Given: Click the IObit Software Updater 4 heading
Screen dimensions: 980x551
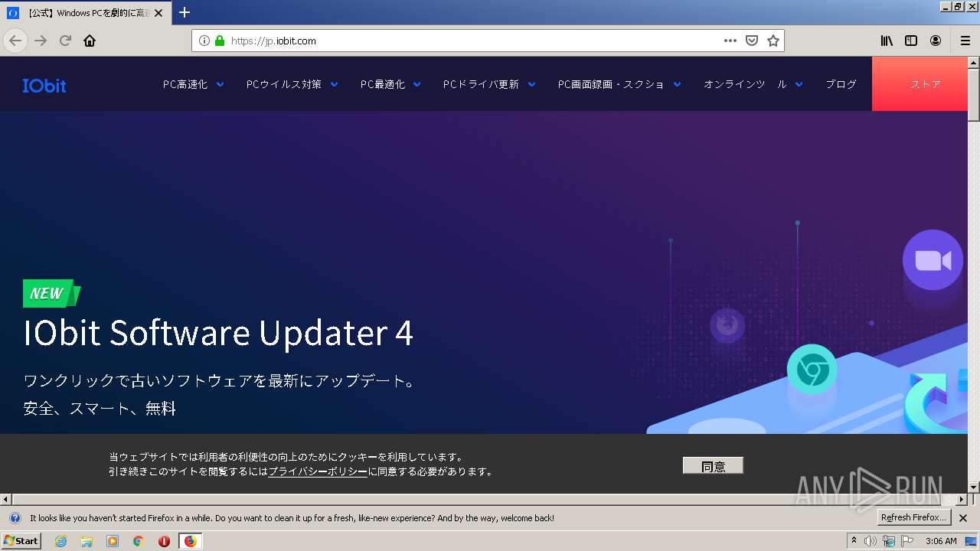Looking at the screenshot, I should pos(219,333).
